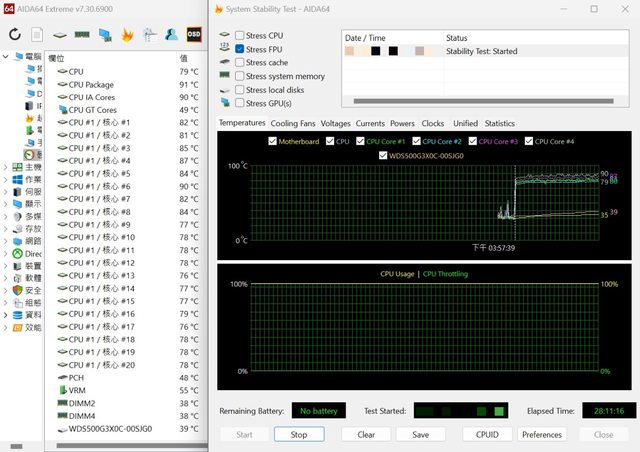This screenshot has width=640, height=452.
Task: Select the CPU Package sensor row
Action: 92,85
